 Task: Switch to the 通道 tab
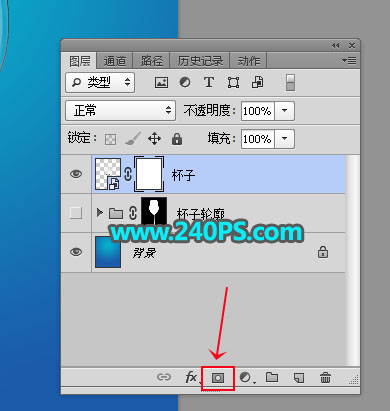[x=115, y=61]
